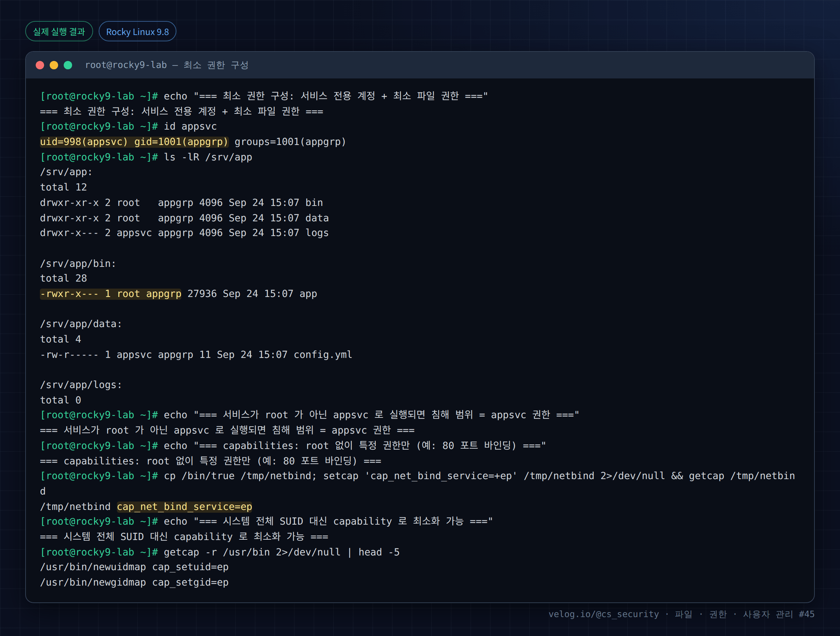Select the '실제 실행 결과' badge

pyautogui.click(x=59, y=32)
